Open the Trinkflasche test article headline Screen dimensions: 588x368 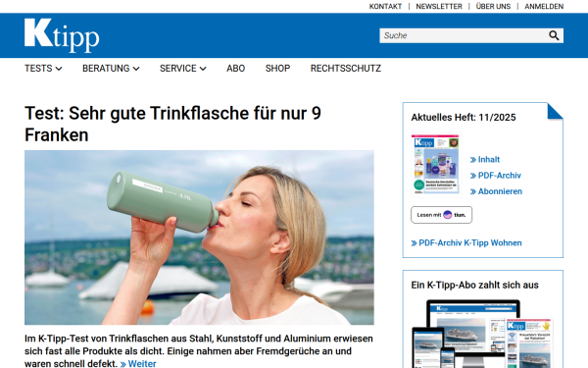(172, 124)
